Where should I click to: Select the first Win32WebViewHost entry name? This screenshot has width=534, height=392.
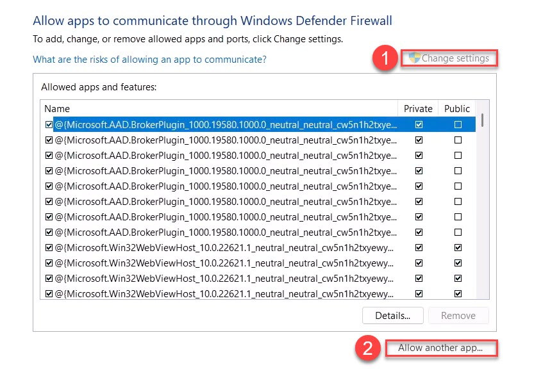(224, 247)
